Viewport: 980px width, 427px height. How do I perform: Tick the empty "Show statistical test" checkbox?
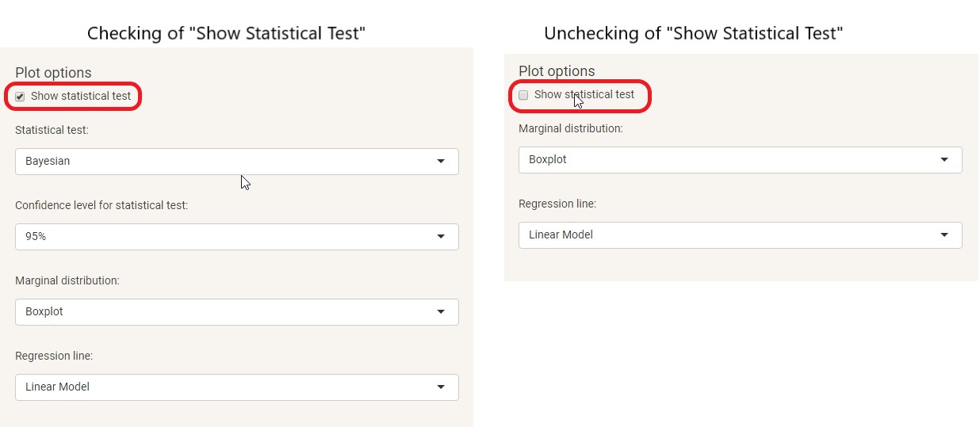tap(523, 95)
